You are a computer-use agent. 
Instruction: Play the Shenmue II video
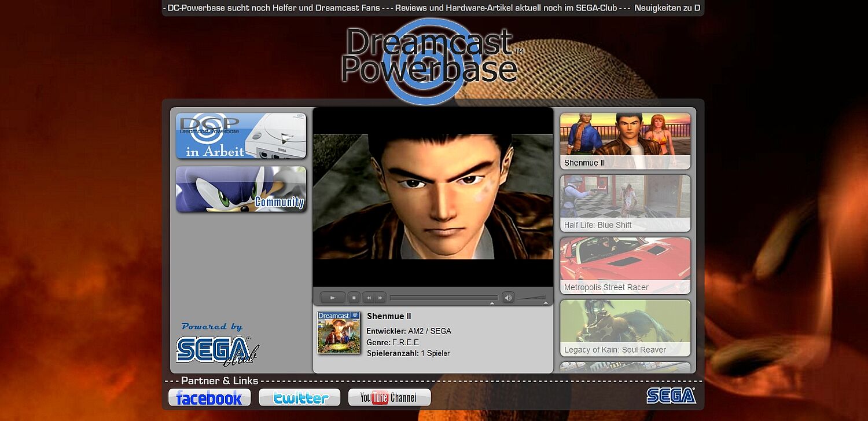coord(333,298)
